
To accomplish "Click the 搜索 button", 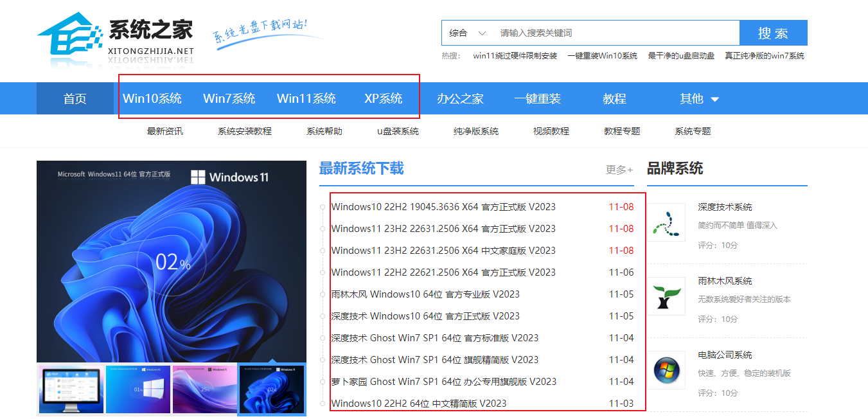I will [x=774, y=33].
